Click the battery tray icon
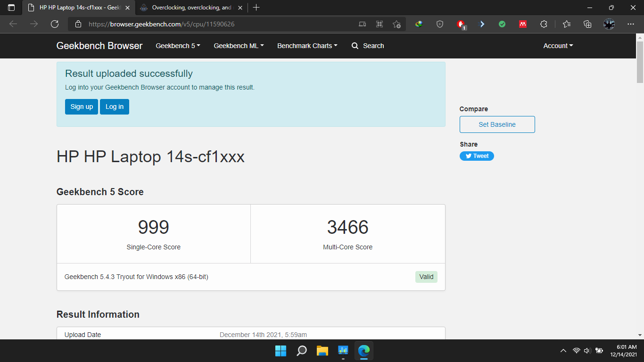This screenshot has height=362, width=644. point(599,351)
